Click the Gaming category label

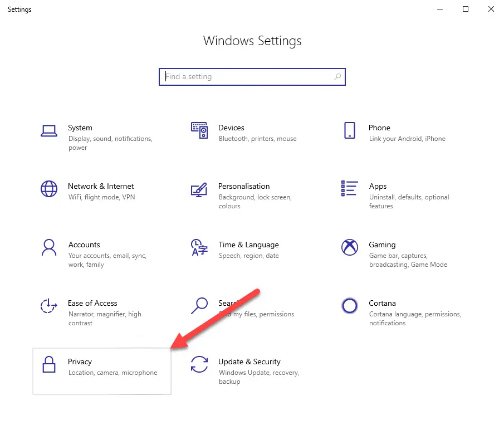[382, 245]
